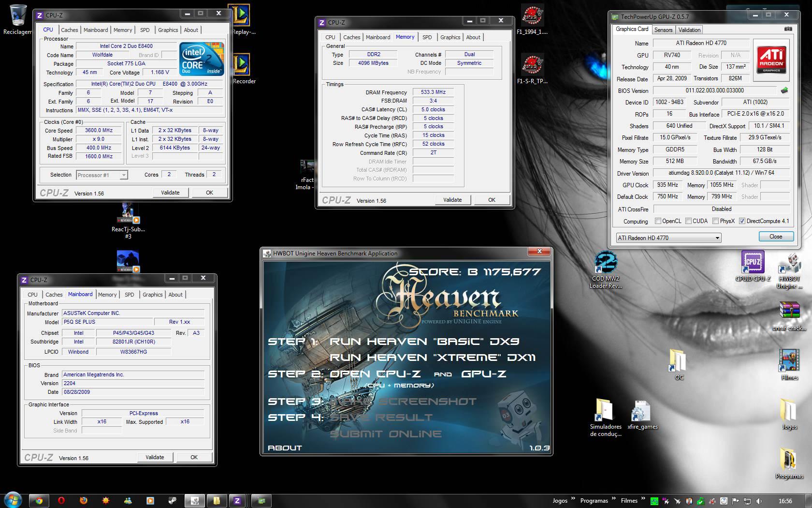Click the volume speaker tray icon

759,501
